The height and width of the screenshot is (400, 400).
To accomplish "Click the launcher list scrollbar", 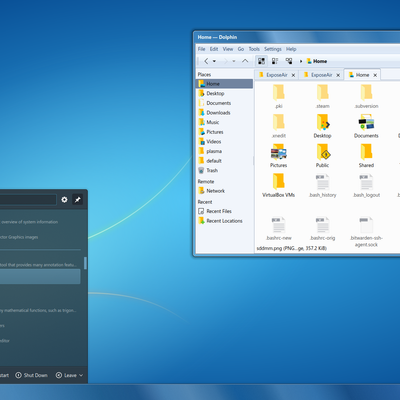I will (x=85, y=263).
